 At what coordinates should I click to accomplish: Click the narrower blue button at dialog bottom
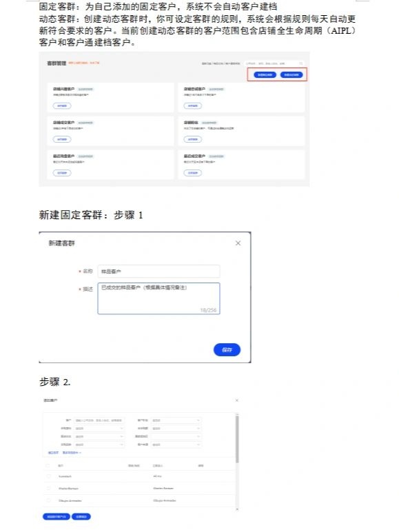click(81, 517)
